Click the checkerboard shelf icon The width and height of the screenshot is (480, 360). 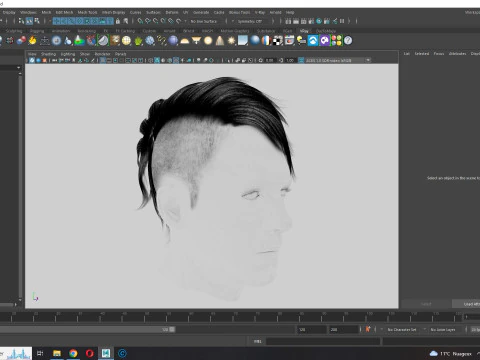277,41
